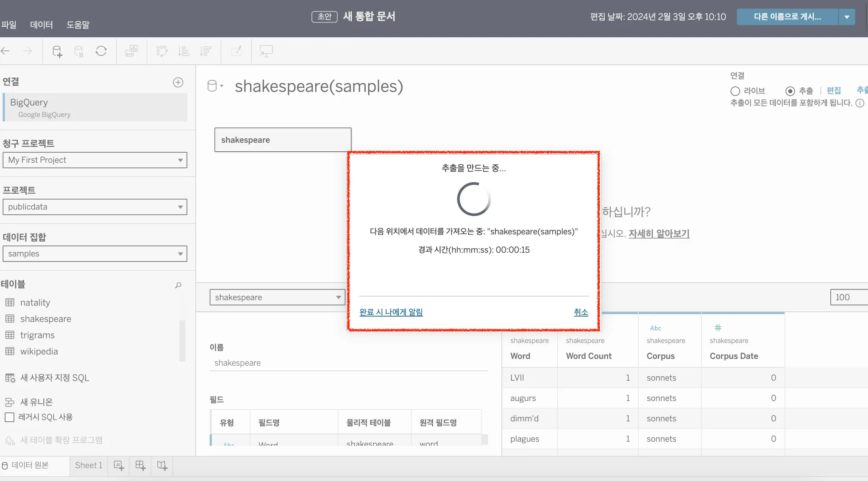Click the 완료 시 나에게 알림 link
The width and height of the screenshot is (868, 481).
click(391, 312)
